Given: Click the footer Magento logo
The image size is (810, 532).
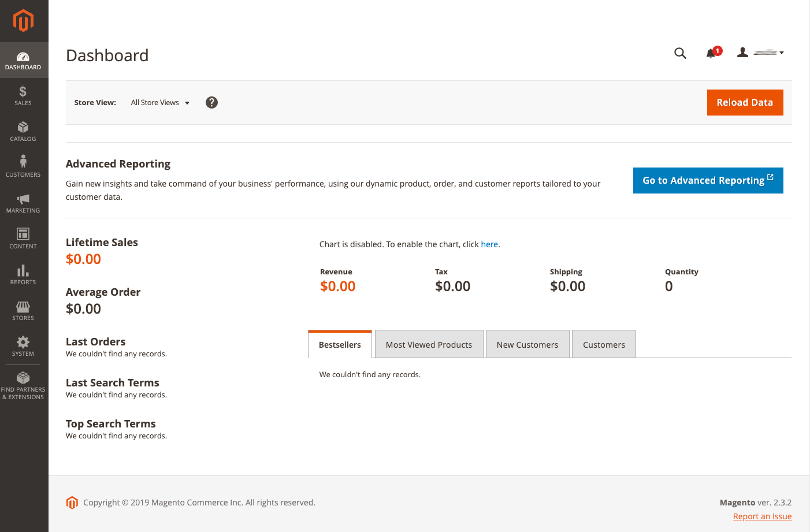Looking at the screenshot, I should click(72, 503).
